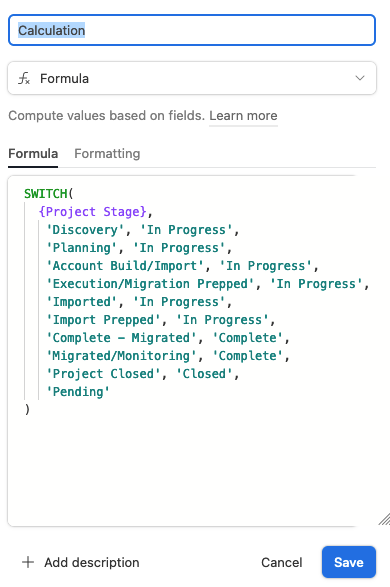390x587 pixels.
Task: Click the 'Account Build/Import' string
Action: 125,266
